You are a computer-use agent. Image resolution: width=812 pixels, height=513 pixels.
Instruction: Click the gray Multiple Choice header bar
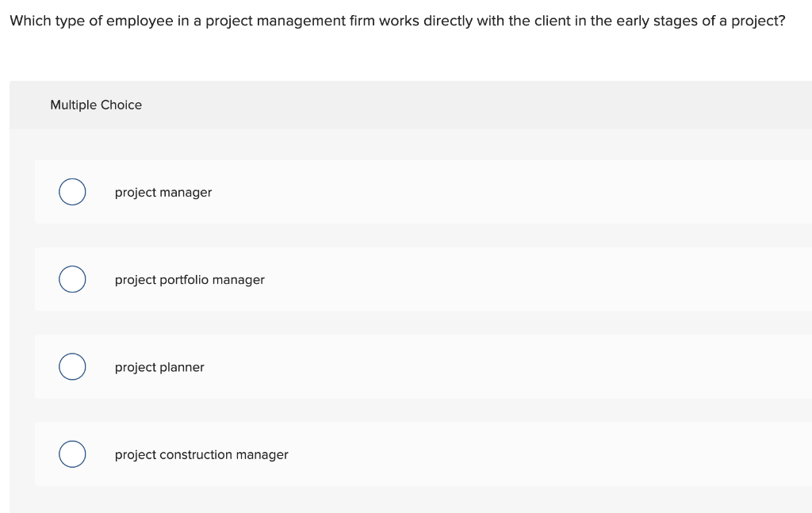coord(406,105)
